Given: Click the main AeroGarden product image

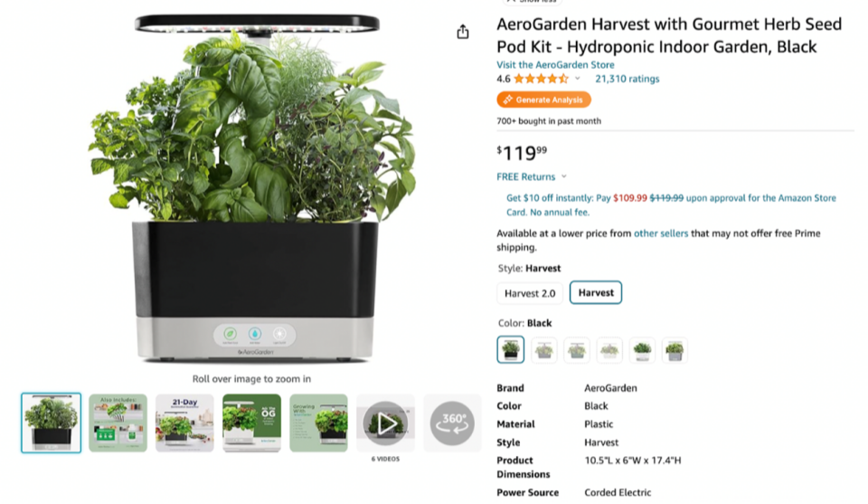Looking at the screenshot, I should pyautogui.click(x=252, y=188).
